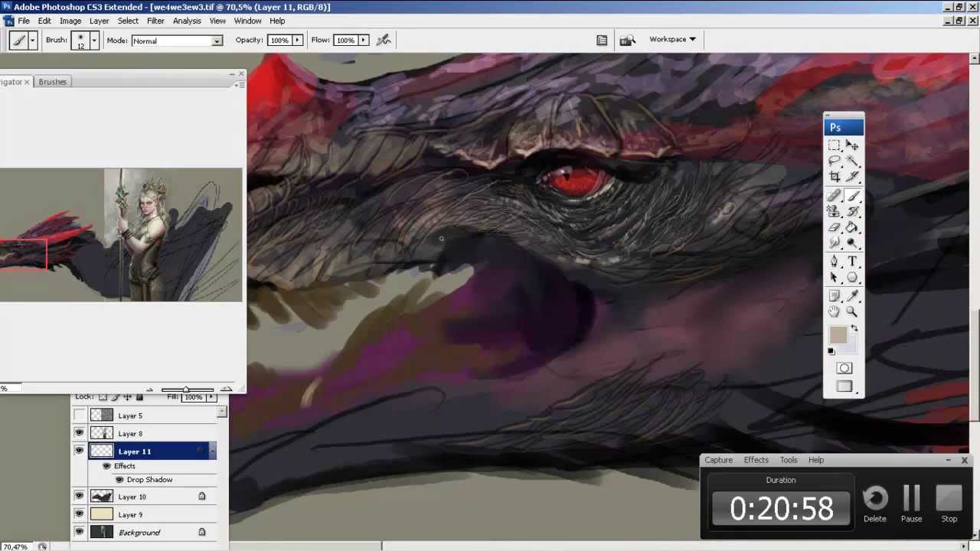Select the Pen tool
This screenshot has height=551, width=980.
(x=835, y=262)
